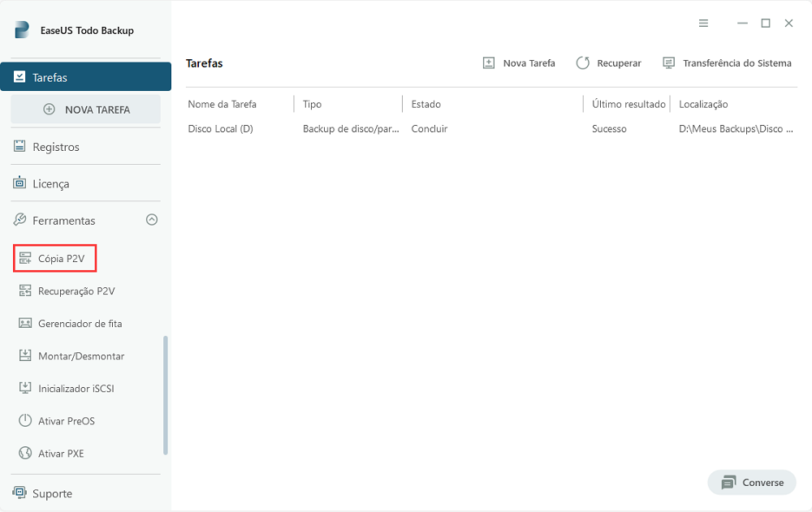Open the hamburger menu
812x512 pixels.
(x=703, y=23)
